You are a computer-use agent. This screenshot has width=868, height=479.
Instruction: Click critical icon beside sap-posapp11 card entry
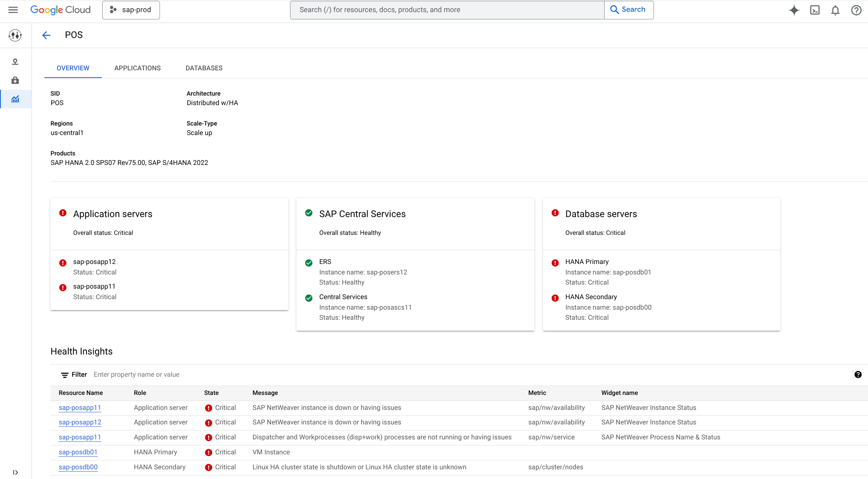(x=63, y=287)
